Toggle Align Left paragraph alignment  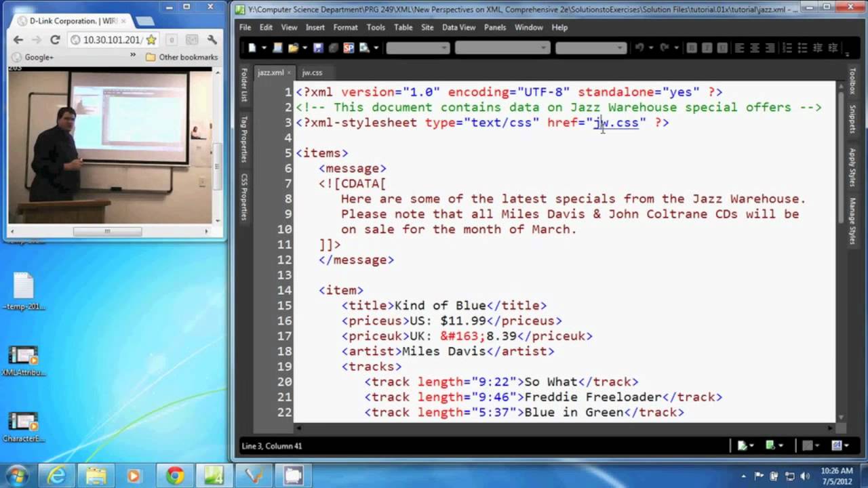(x=739, y=47)
